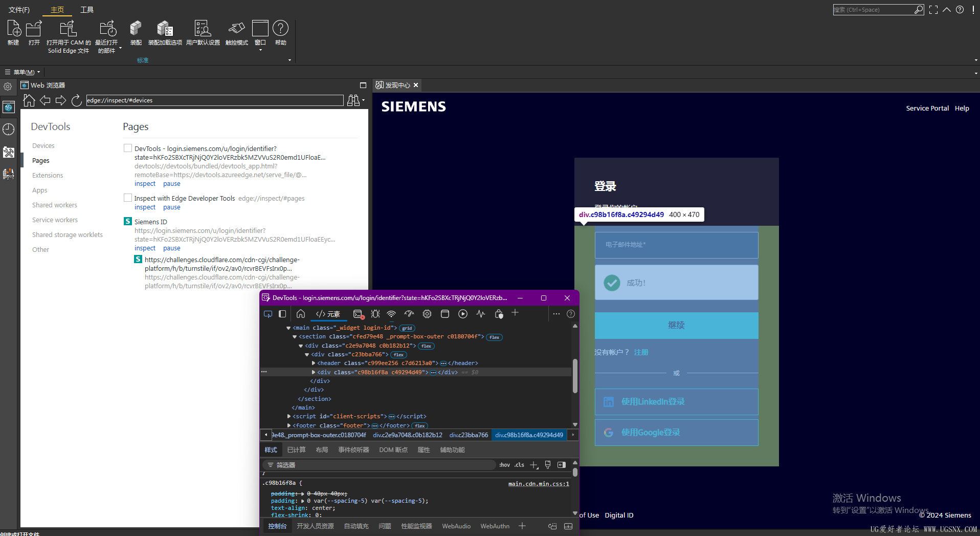
Task: Toggle the computed styles sidebar icon
Action: point(562,465)
